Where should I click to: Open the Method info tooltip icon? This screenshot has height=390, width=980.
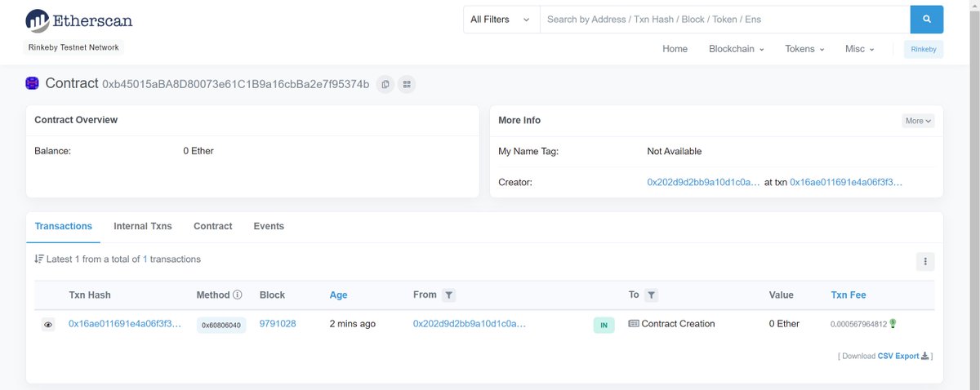[238, 295]
